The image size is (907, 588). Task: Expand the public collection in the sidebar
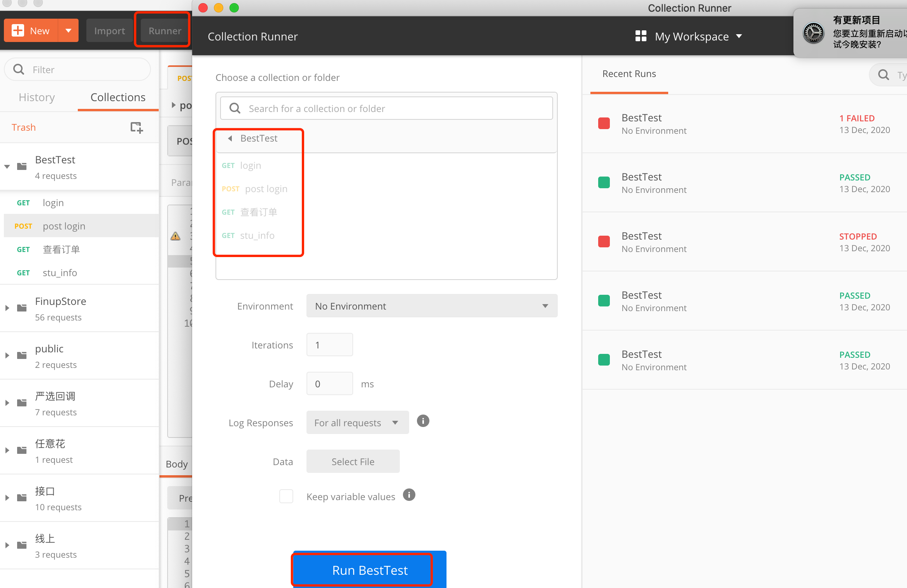click(7, 355)
